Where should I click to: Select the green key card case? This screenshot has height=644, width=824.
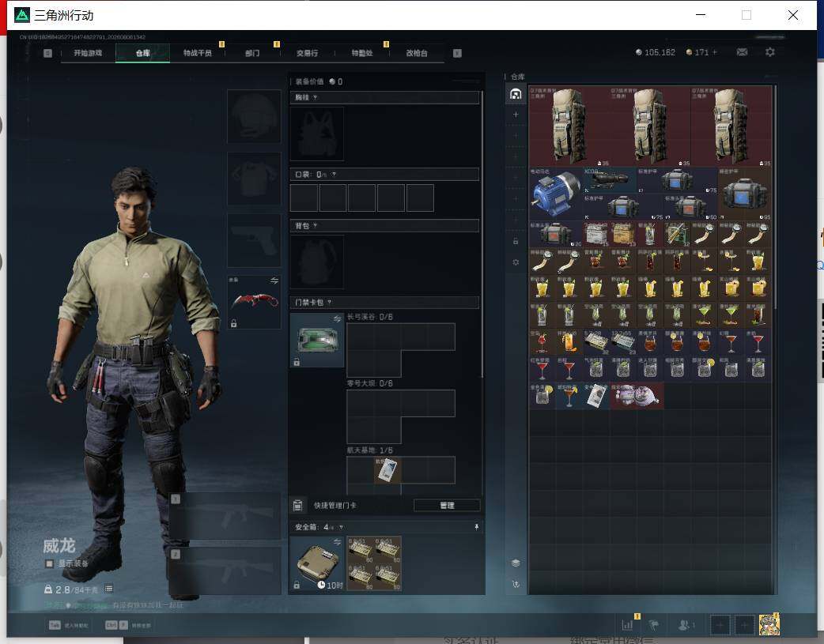317,340
